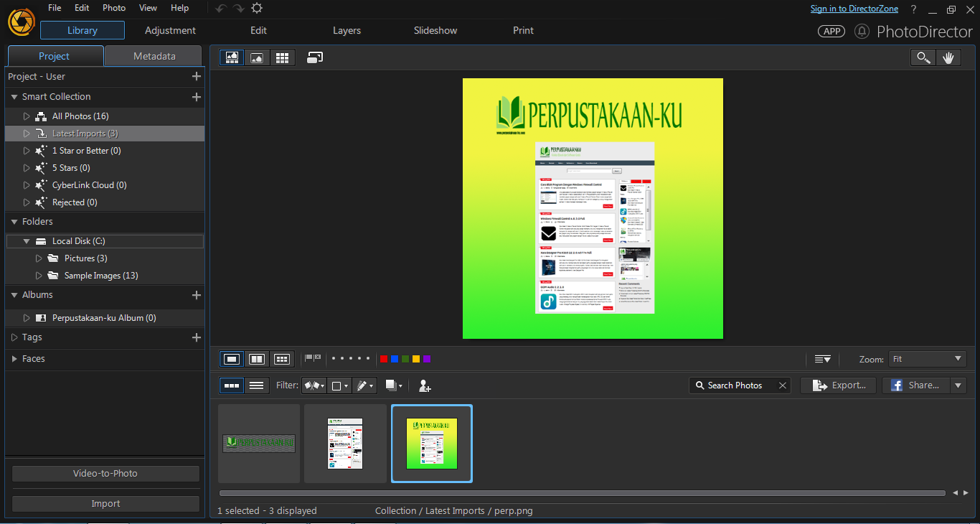Add a new smart collection
This screenshot has height=524, width=980.
[x=197, y=97]
